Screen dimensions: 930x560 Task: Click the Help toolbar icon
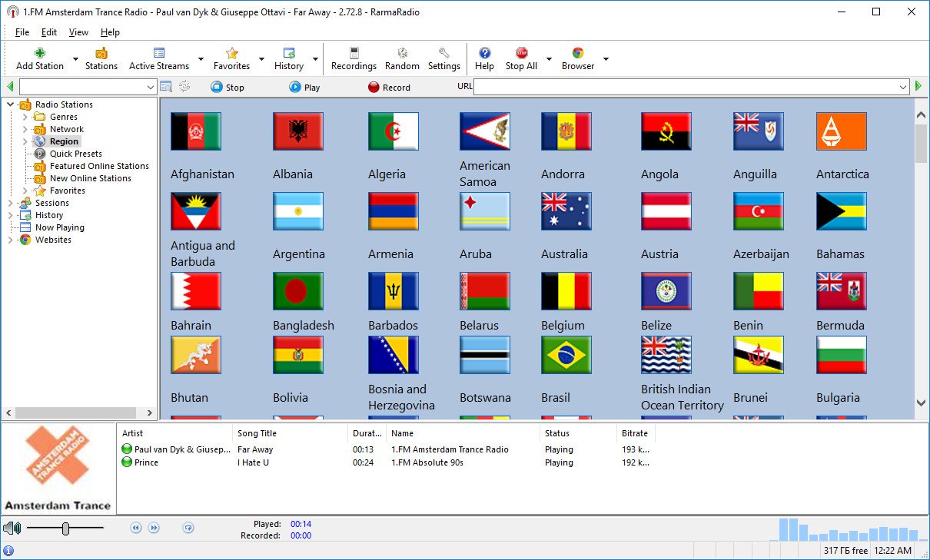(484, 54)
